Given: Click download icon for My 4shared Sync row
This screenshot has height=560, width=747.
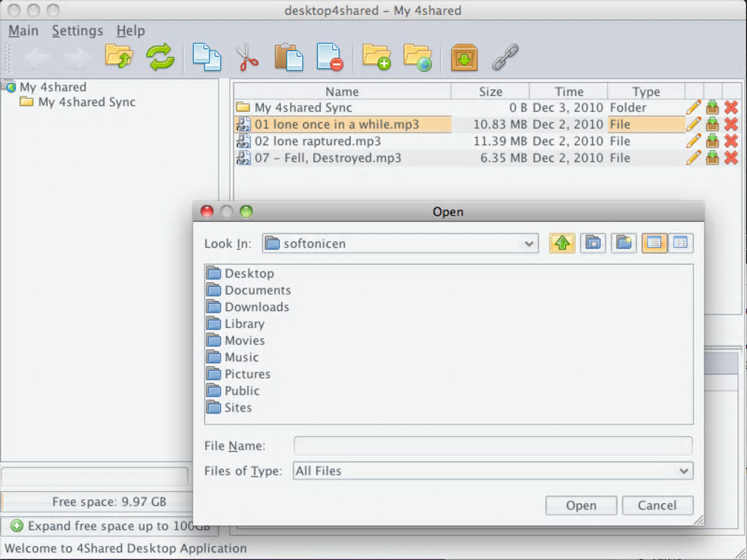Looking at the screenshot, I should pyautogui.click(x=713, y=107).
